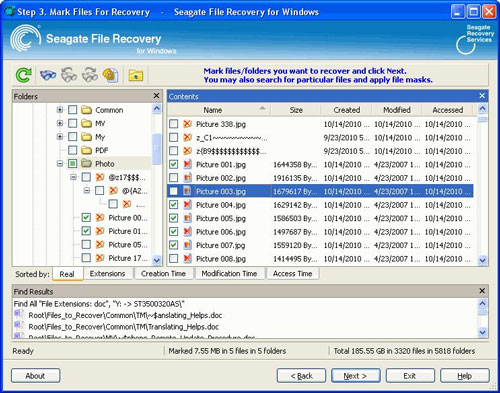
Task: Click the Next button
Action: point(355,376)
